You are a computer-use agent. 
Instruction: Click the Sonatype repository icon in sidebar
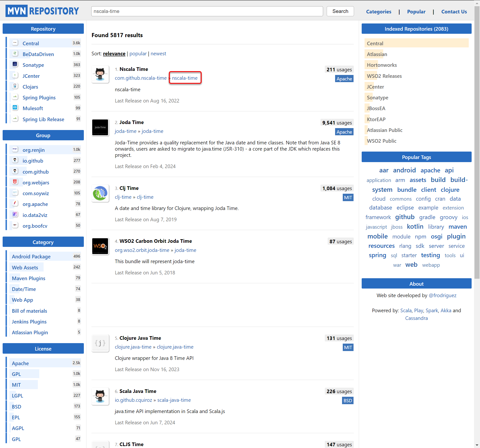(x=15, y=64)
